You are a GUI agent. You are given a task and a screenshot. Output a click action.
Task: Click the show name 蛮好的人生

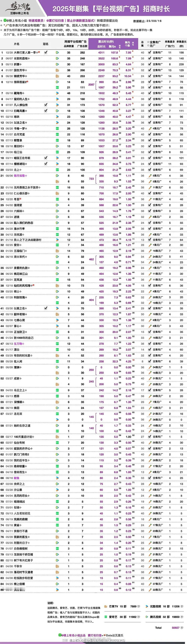pyautogui.click(x=21, y=99)
